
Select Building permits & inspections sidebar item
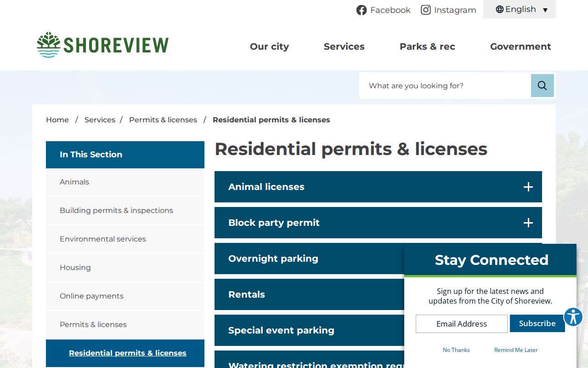pyautogui.click(x=125, y=211)
